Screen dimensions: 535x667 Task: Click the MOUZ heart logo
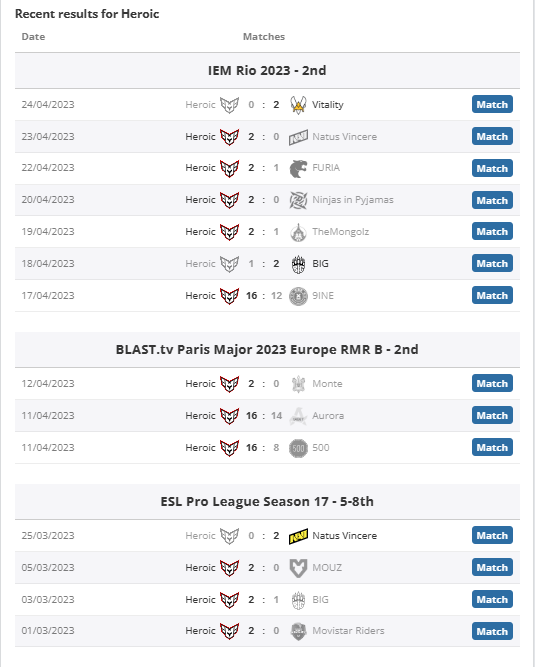click(x=298, y=568)
